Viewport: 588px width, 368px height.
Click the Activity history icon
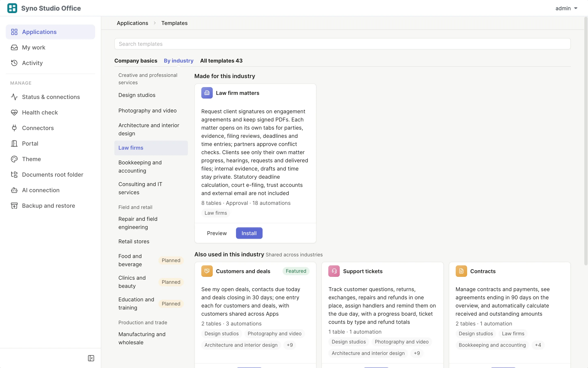point(14,63)
